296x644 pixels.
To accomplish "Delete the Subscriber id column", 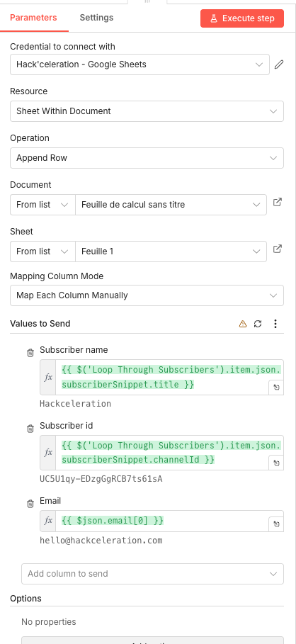I will (x=30, y=429).
